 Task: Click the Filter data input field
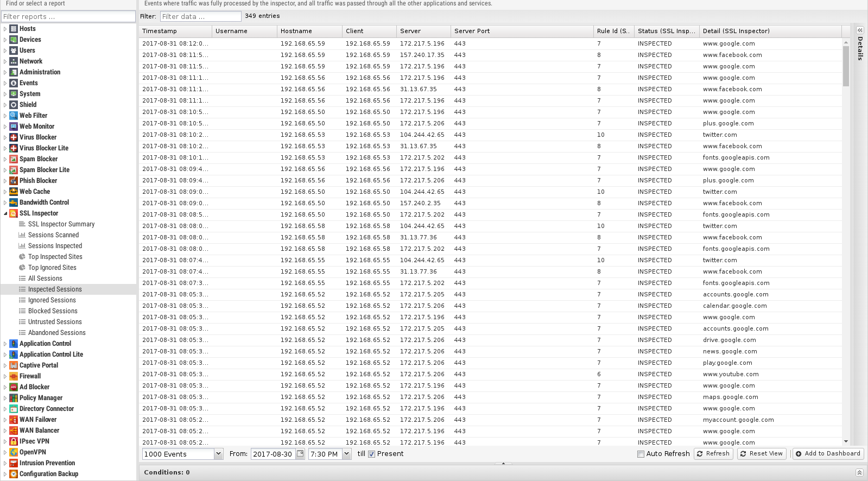tap(200, 16)
